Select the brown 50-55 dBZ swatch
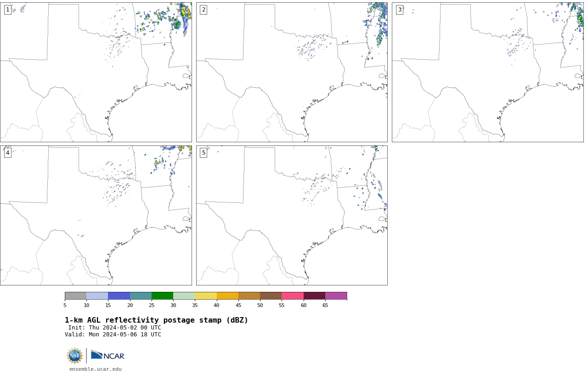Screen dimensions: 588x374 pos(271,296)
